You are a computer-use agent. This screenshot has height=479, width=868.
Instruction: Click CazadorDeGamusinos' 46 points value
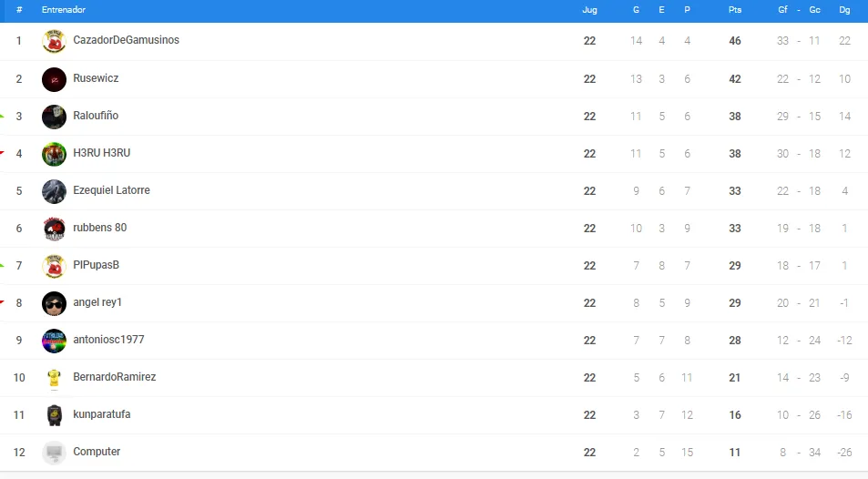(x=735, y=41)
